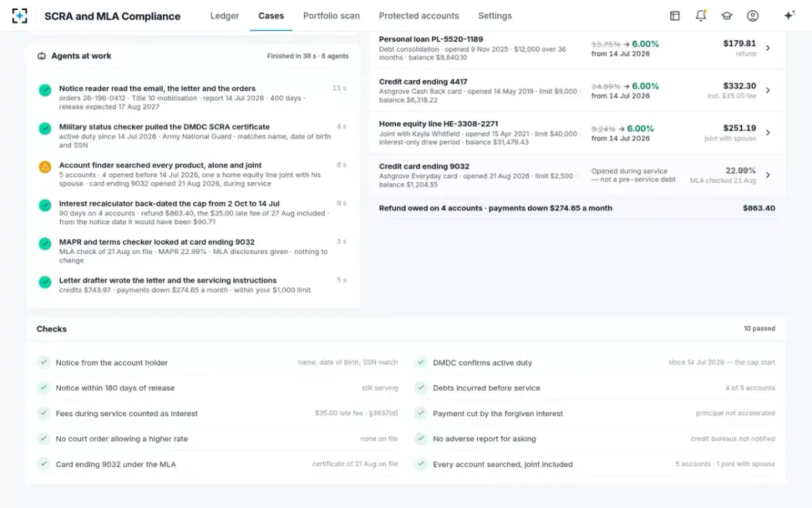Click the check icon for Every account searched
Image resolution: width=812 pixels, height=508 pixels.
pos(421,464)
